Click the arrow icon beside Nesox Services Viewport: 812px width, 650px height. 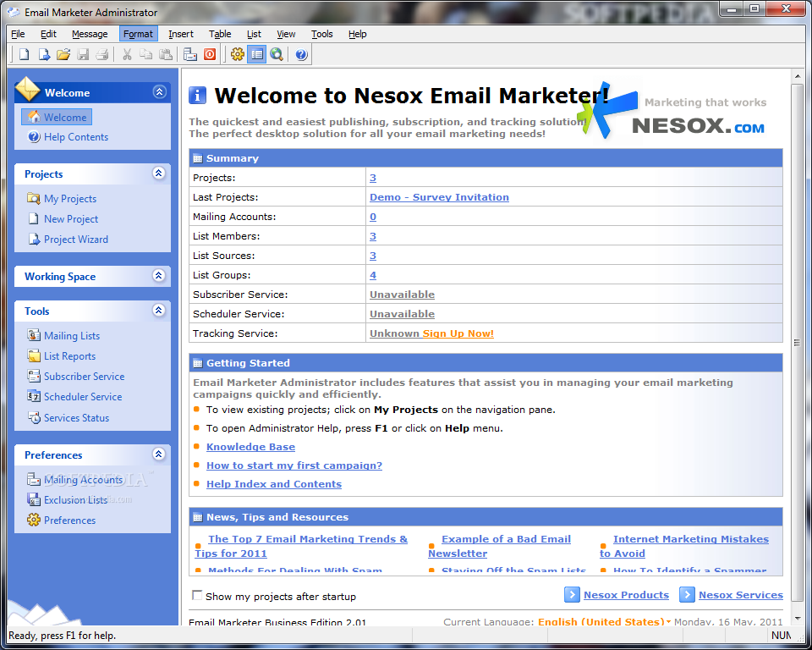point(687,594)
